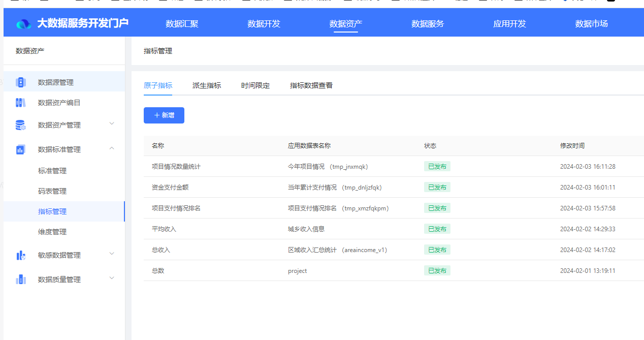Click the timestamp 2024-02-02 14:17:02
This screenshot has height=340, width=644.
pyautogui.click(x=588, y=250)
